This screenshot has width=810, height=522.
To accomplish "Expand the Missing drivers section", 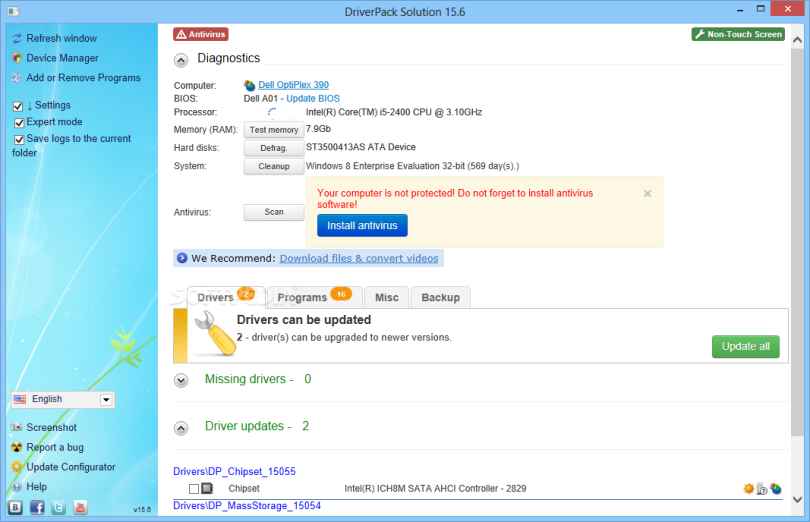I will pyautogui.click(x=181, y=380).
